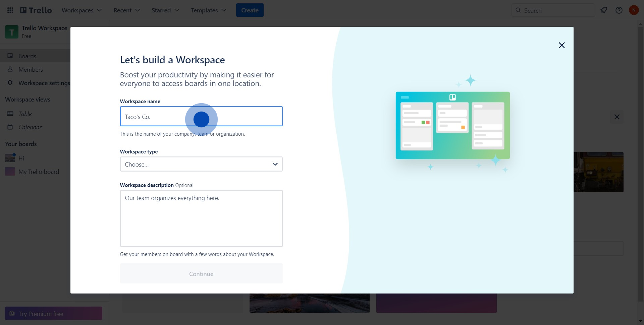Image resolution: width=644 pixels, height=325 pixels.
Task: Click the Workspace settings gear icon
Action: [10, 82]
